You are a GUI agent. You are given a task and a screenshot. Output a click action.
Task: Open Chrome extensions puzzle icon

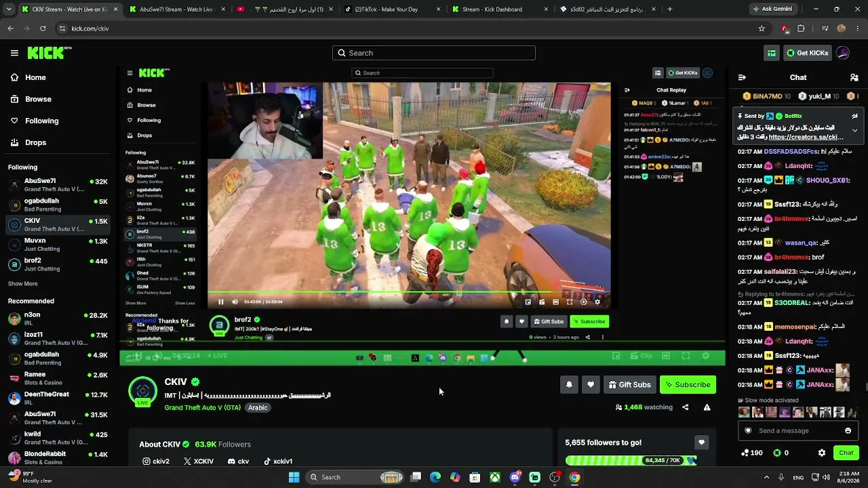801,28
